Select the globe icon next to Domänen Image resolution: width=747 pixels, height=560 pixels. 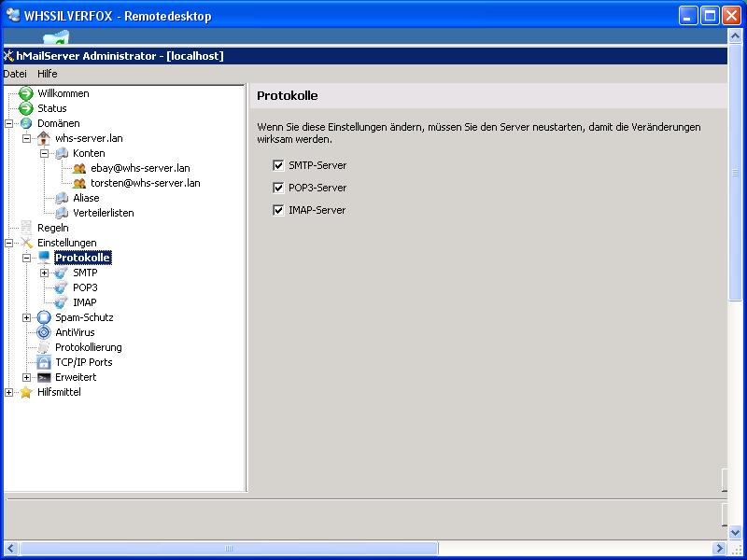click(26, 123)
